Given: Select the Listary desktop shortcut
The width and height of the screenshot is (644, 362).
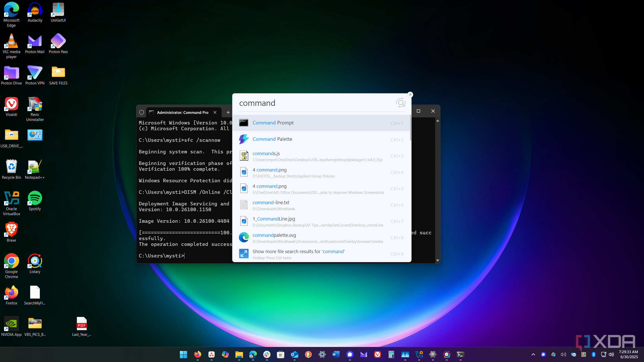Looking at the screenshot, I should 35,263.
